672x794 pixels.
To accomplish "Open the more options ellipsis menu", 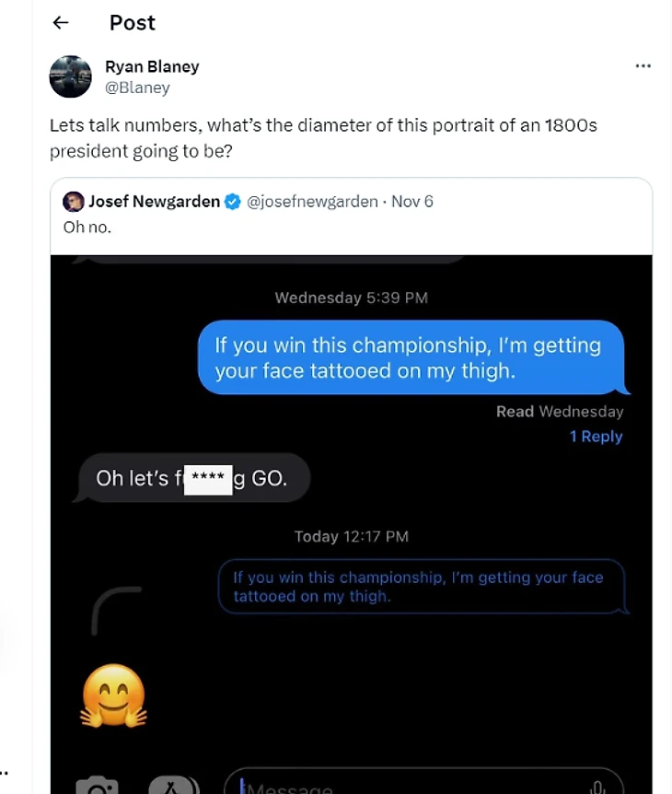I will [643, 66].
